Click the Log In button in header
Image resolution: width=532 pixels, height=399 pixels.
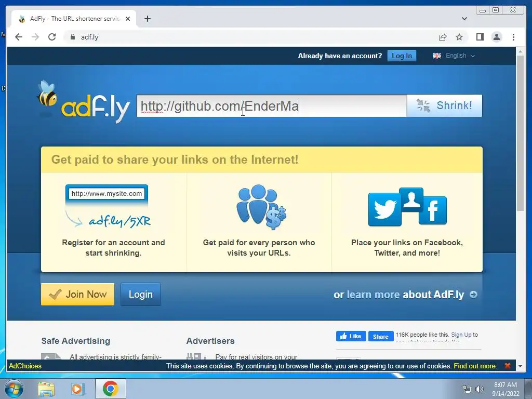point(402,56)
